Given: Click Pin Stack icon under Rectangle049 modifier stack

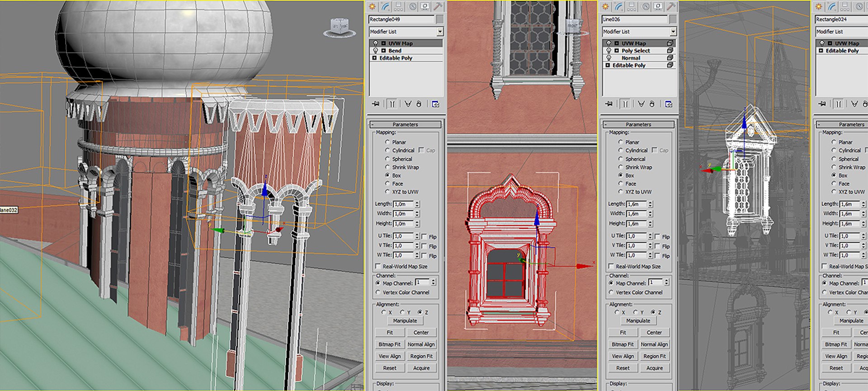Looking at the screenshot, I should 376,104.
